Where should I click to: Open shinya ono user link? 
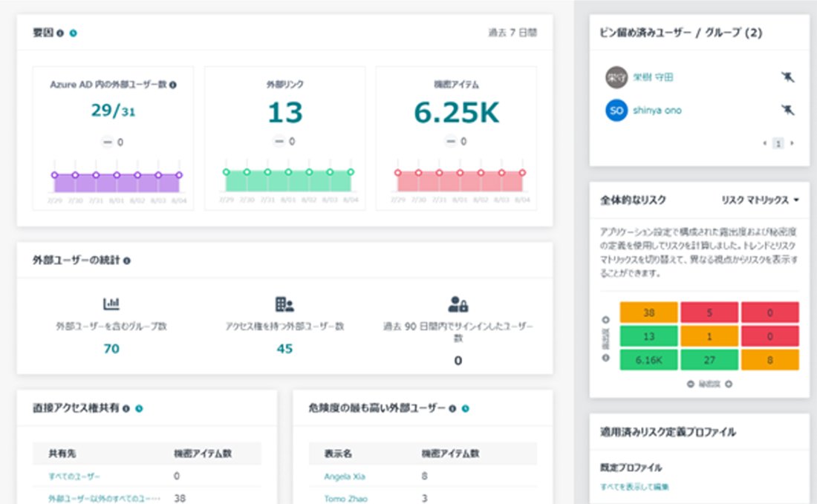657,111
